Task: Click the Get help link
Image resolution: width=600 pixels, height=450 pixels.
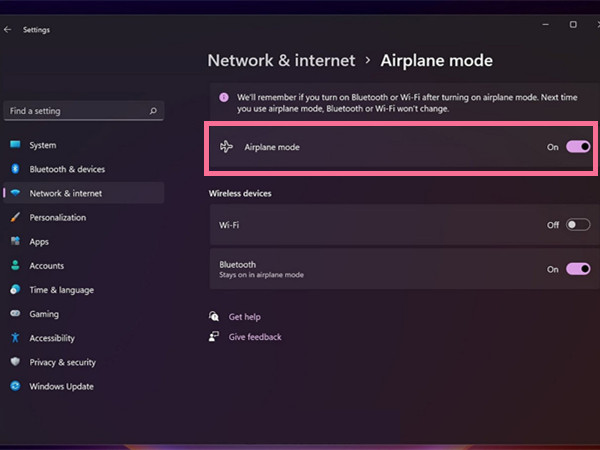Action: 244,317
